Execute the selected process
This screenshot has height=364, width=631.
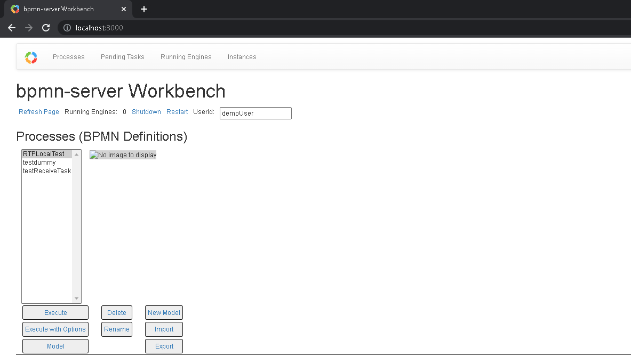click(55, 312)
